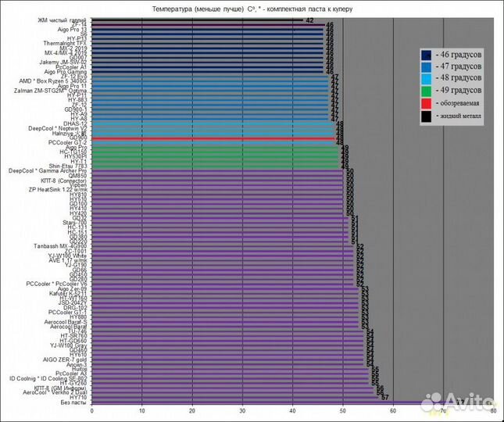This screenshot has height=422, width=504.
Task: Click the dark navy 46 градусов legend swatch
Action: [x=427, y=55]
